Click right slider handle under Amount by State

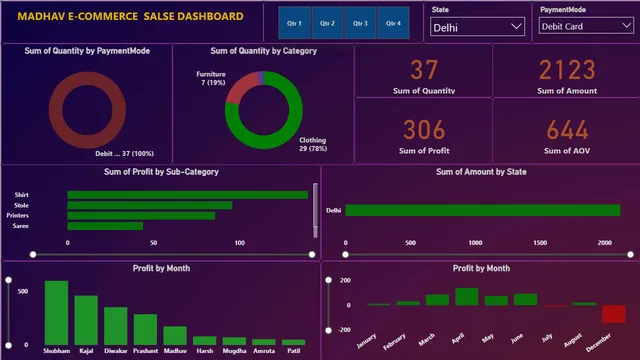(630, 254)
